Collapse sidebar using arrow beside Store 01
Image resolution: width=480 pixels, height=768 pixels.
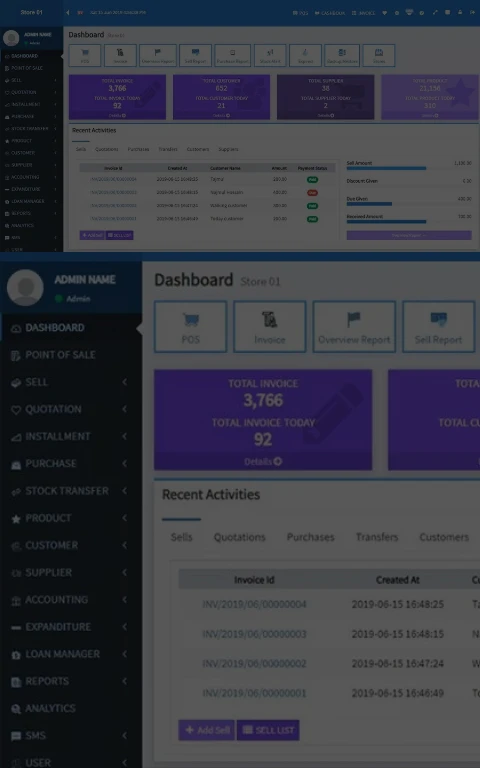click(68, 12)
